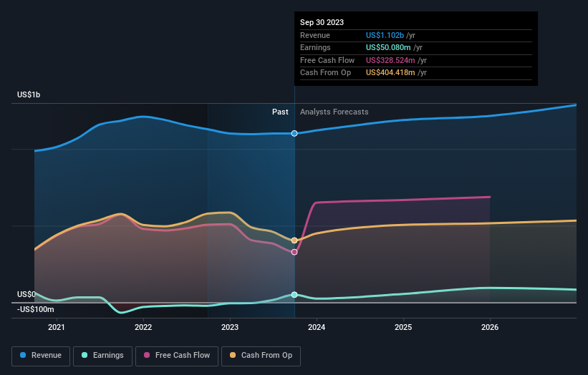This screenshot has height=375, width=588.
Task: Click the orange Cash From Op data marker
Action: point(294,240)
